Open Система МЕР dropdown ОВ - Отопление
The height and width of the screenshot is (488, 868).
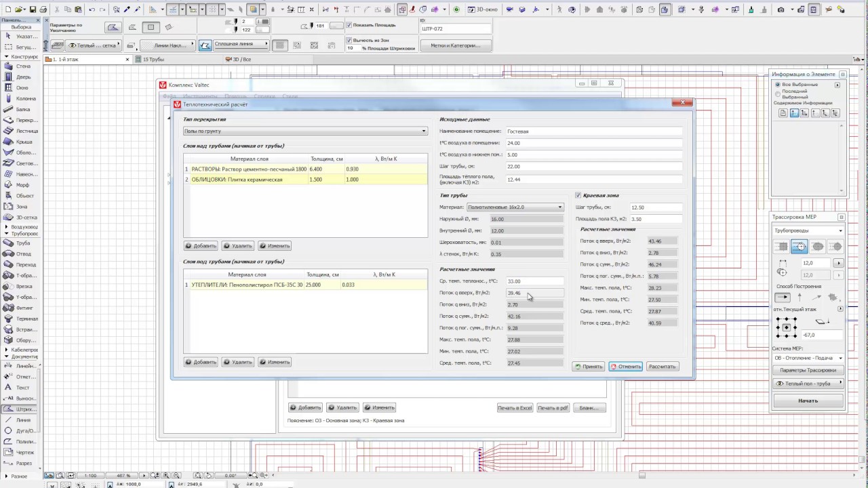click(808, 358)
